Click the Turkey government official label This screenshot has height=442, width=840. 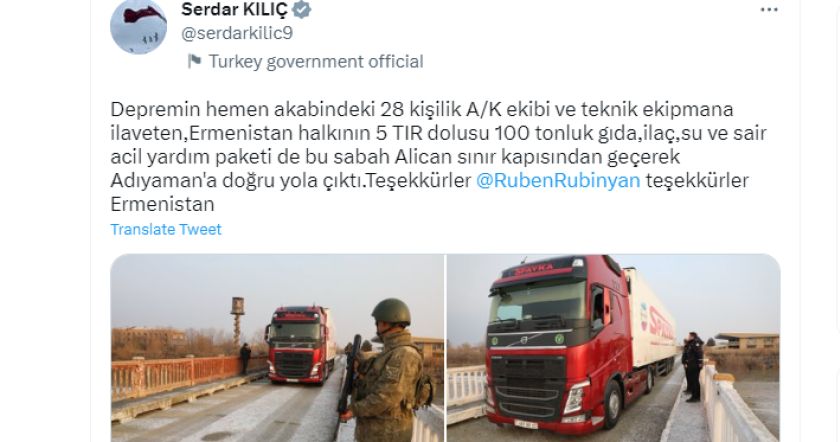316,62
